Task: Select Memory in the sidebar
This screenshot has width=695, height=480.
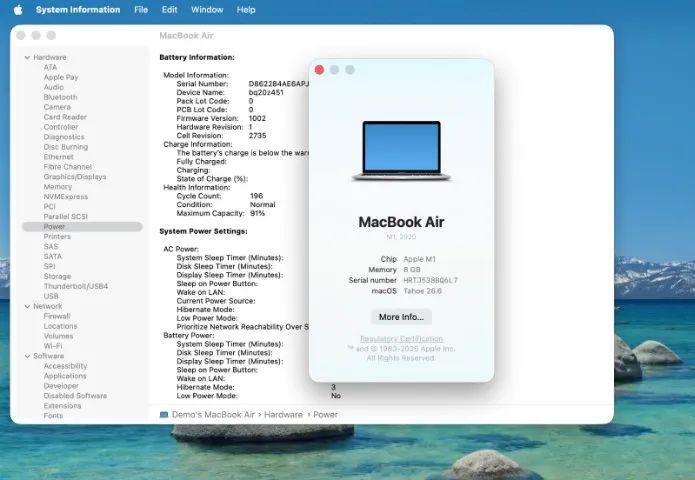Action: pos(58,187)
